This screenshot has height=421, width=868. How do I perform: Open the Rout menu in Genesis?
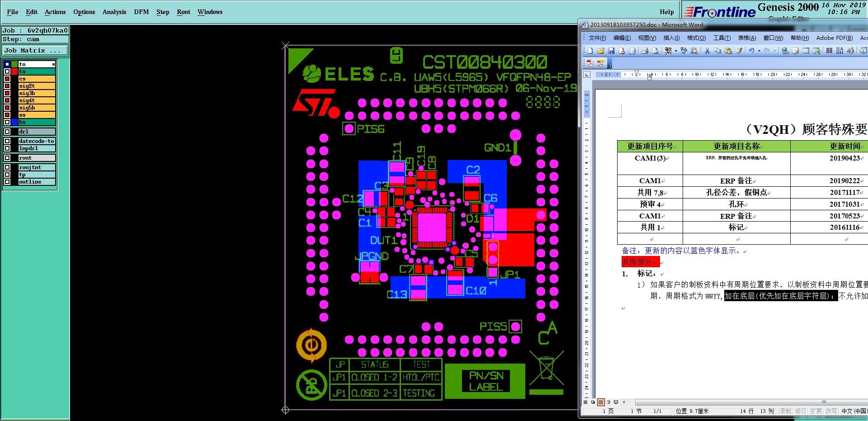click(x=184, y=12)
